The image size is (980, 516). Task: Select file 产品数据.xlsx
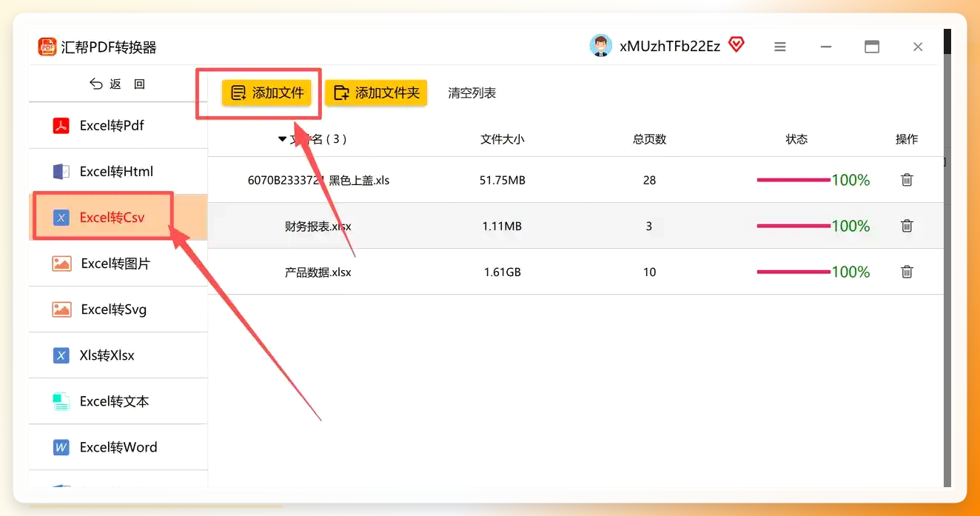(x=318, y=272)
